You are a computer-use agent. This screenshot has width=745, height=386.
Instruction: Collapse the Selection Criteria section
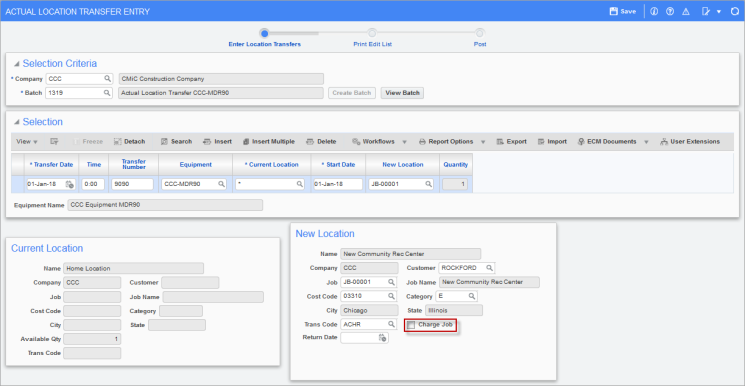[17, 64]
